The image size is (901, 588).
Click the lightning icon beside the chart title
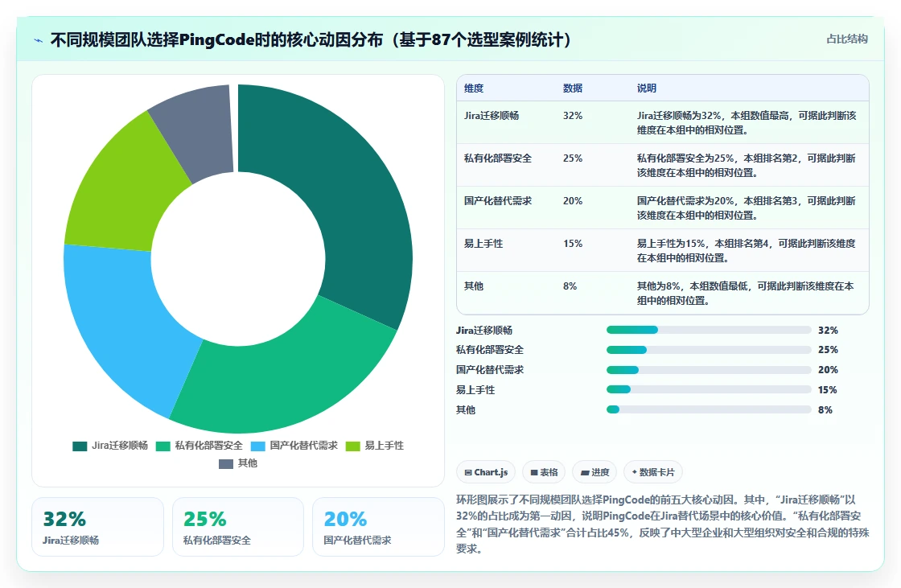pos(39,40)
